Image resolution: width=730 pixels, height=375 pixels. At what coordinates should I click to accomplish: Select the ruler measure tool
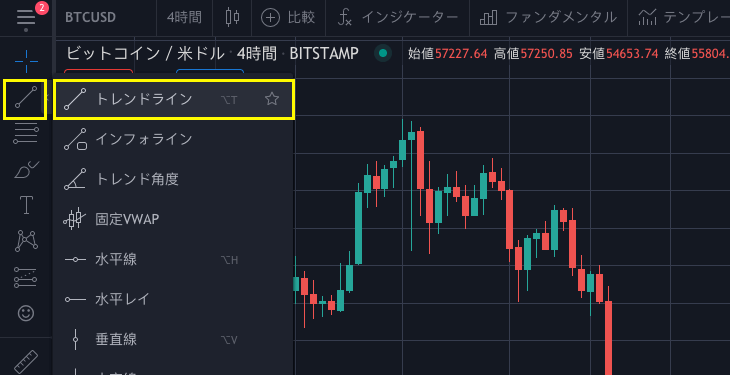click(26, 361)
